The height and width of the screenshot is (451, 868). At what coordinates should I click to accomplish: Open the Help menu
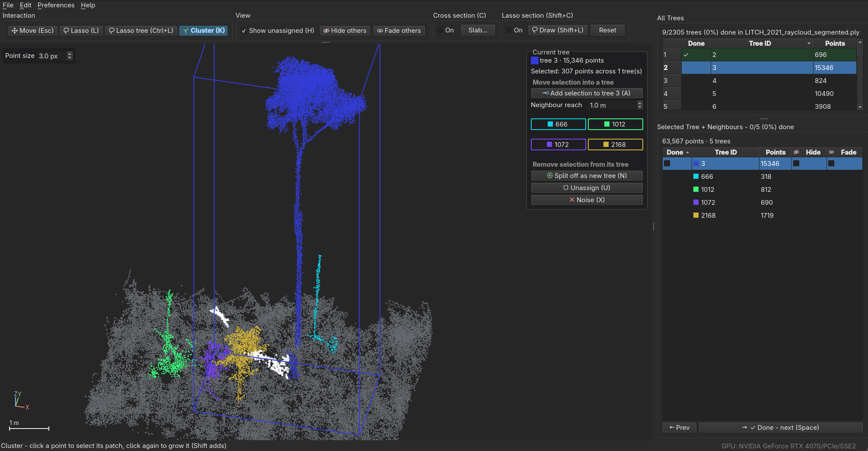click(88, 5)
